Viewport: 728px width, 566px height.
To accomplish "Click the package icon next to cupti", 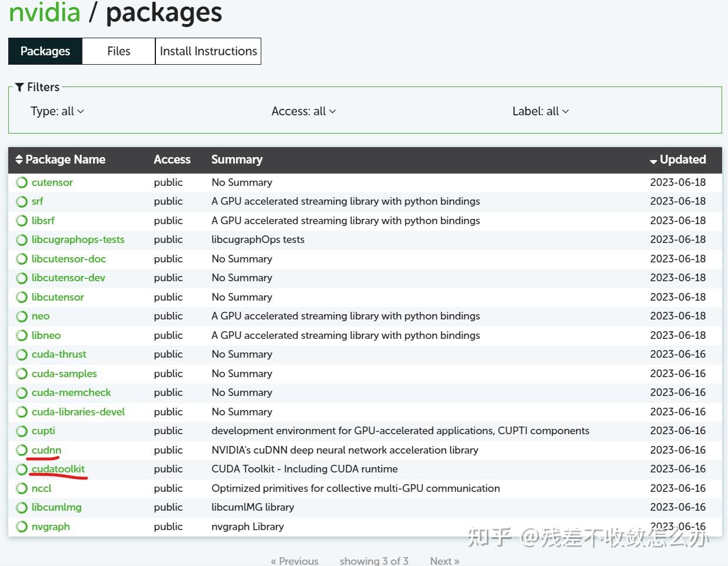I will point(22,431).
